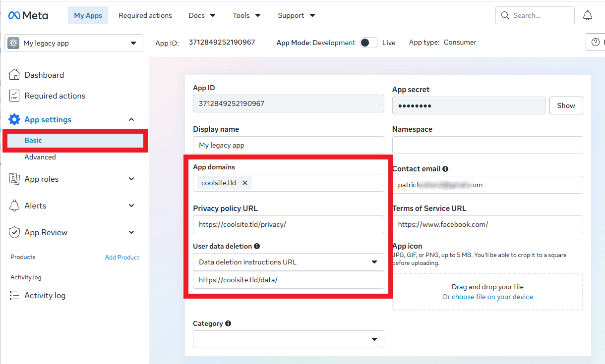Open the Support dropdown menu
The image size is (605, 364).
click(x=297, y=15)
